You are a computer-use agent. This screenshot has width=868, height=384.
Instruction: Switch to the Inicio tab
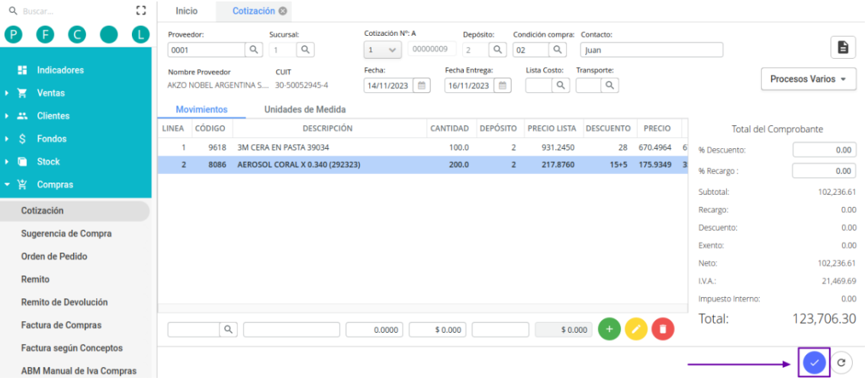(187, 11)
